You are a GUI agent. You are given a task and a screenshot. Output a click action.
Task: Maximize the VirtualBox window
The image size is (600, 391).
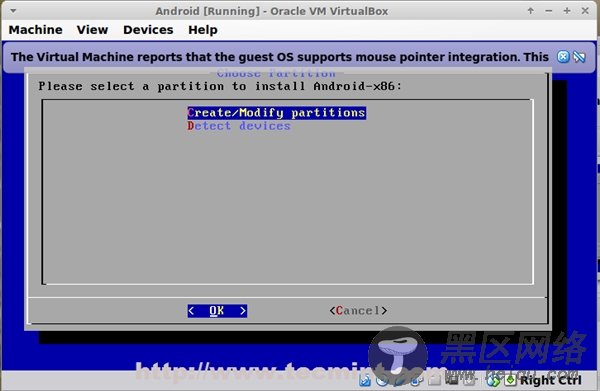(x=567, y=11)
